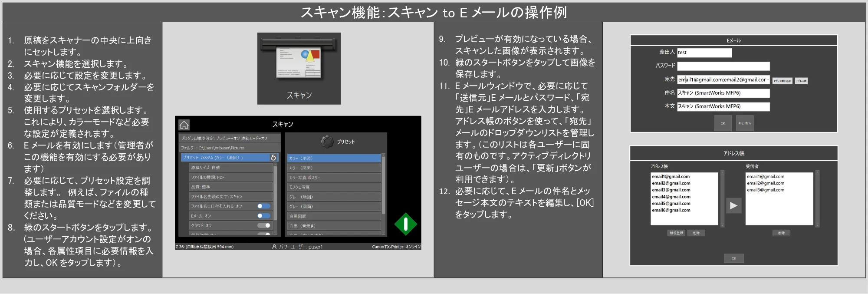
Task: Open the フォルダー path row
Action: click(x=230, y=148)
